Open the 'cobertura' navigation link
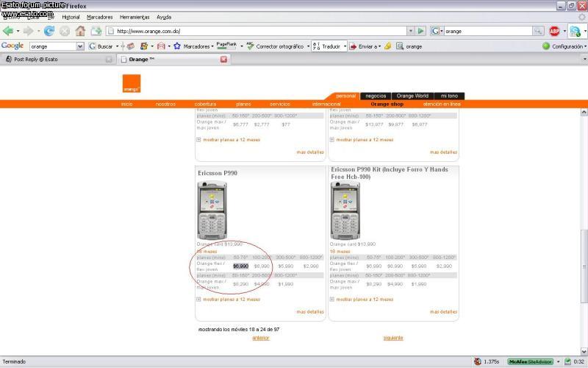This screenshot has width=588, height=368. pyautogui.click(x=205, y=104)
